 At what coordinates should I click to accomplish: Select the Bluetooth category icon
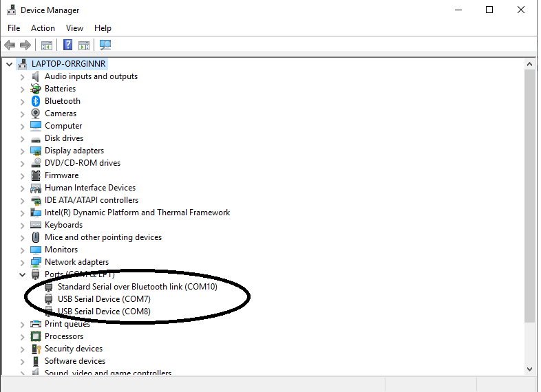click(36, 101)
